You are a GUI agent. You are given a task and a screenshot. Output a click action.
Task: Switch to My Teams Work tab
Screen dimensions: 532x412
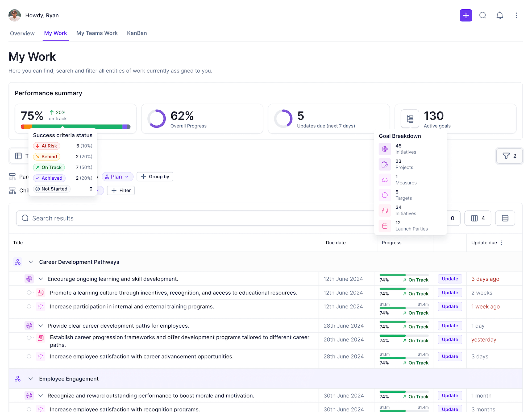click(97, 33)
